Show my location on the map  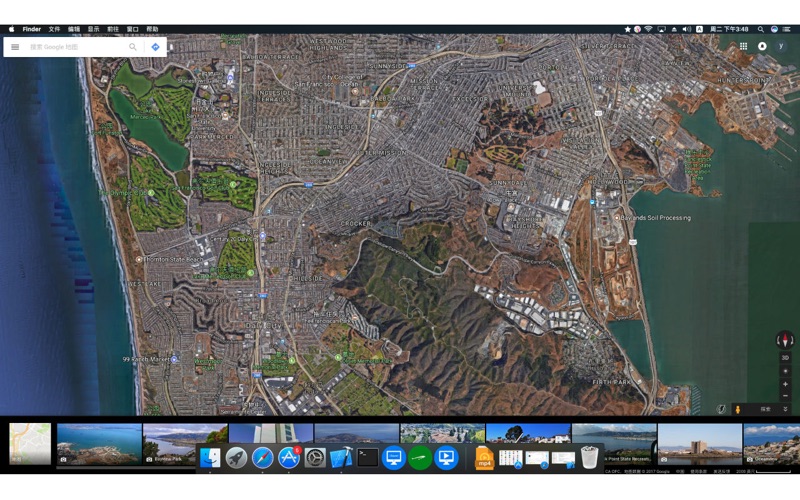[x=785, y=371]
